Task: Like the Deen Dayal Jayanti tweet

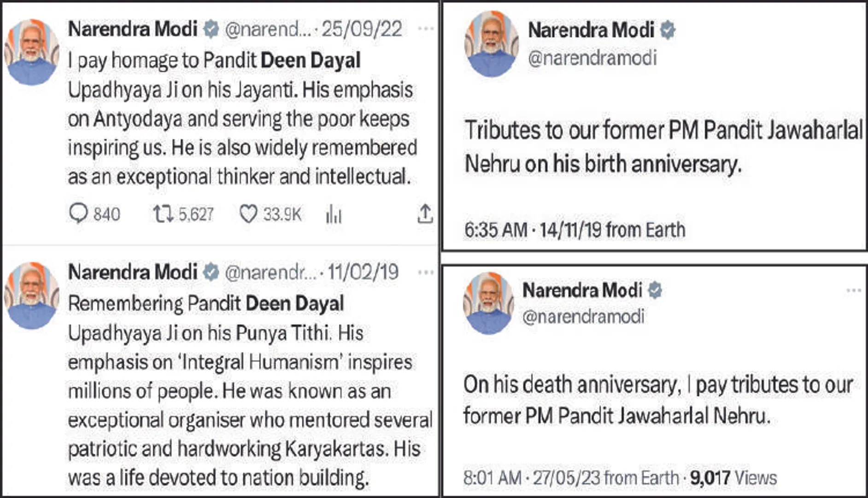Action: (x=248, y=214)
